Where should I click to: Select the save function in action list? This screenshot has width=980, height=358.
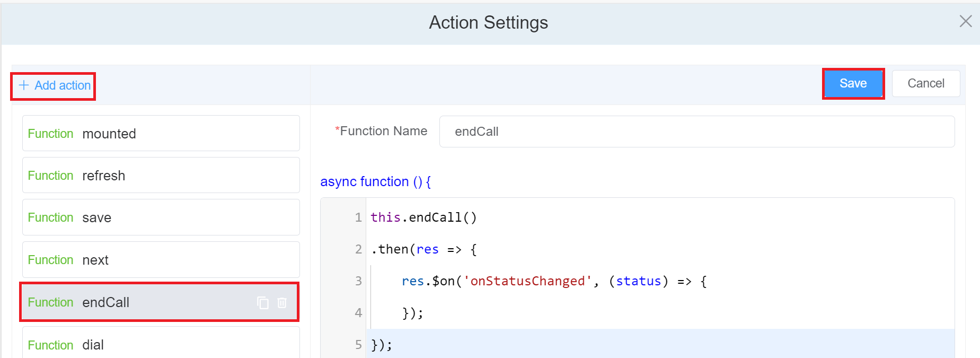coord(161,217)
